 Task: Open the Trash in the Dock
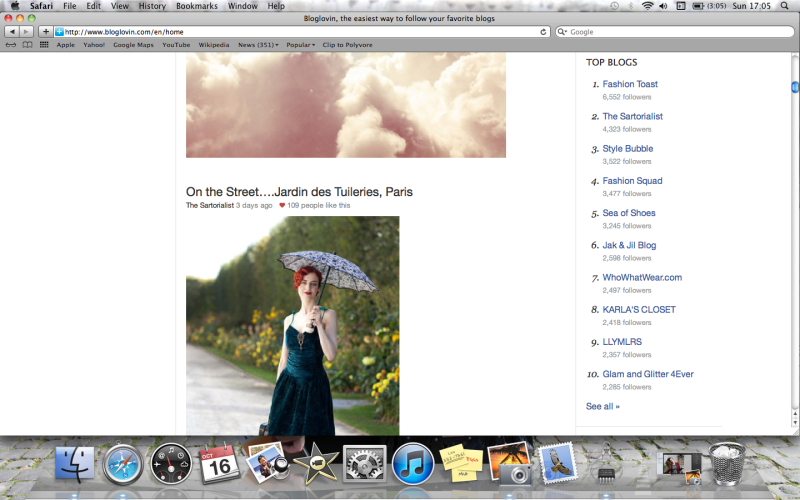point(727,464)
